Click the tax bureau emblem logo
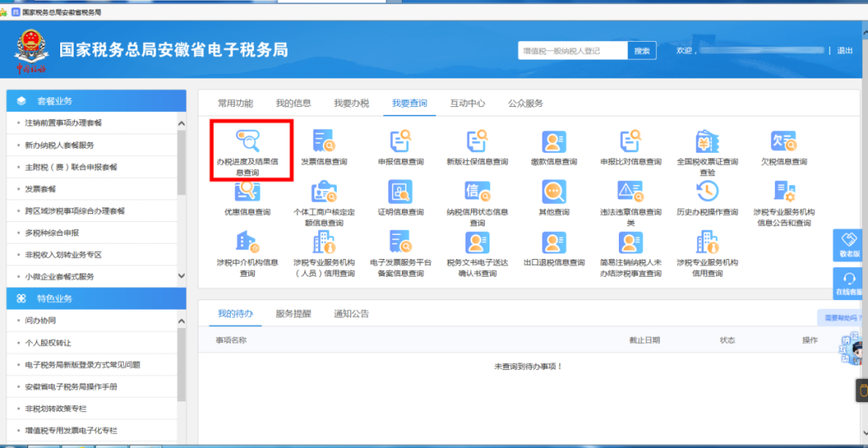The width and height of the screenshot is (868, 448). point(31,52)
